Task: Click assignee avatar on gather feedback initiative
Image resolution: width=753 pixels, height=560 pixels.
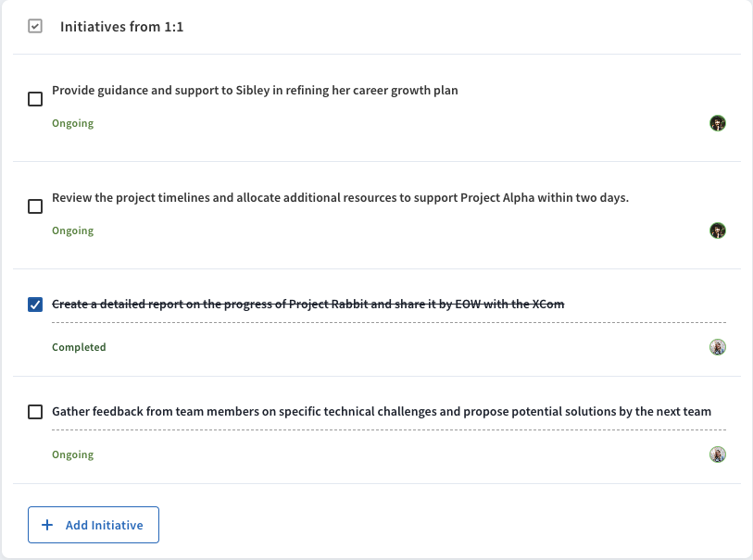Action: 718,454
